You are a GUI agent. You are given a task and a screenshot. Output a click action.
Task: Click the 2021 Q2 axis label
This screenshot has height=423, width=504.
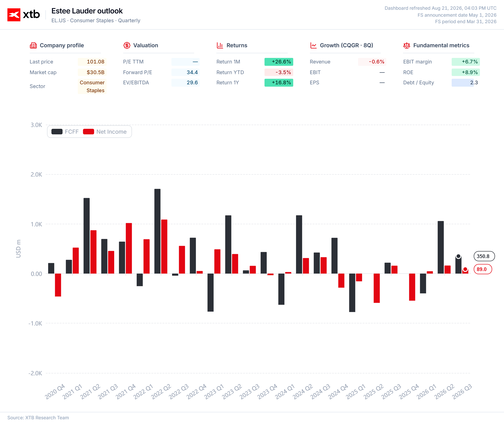(90, 392)
